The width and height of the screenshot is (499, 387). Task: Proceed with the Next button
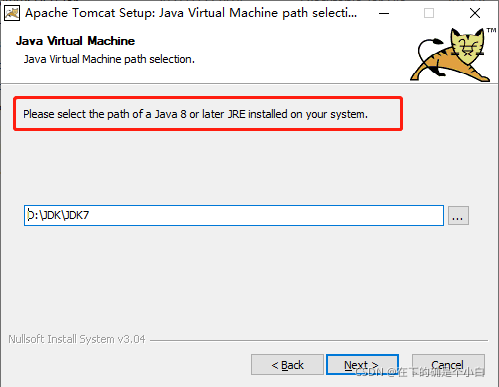click(362, 365)
